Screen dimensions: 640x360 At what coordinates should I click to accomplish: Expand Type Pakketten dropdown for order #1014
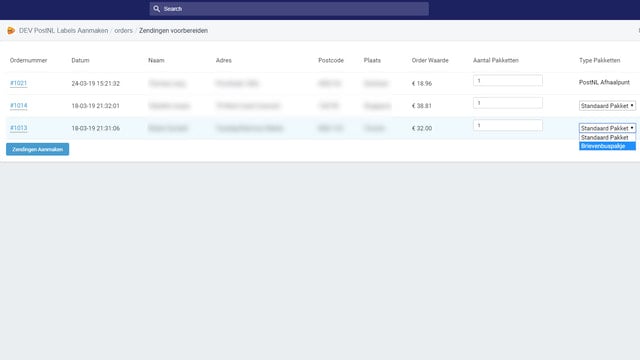pos(607,106)
